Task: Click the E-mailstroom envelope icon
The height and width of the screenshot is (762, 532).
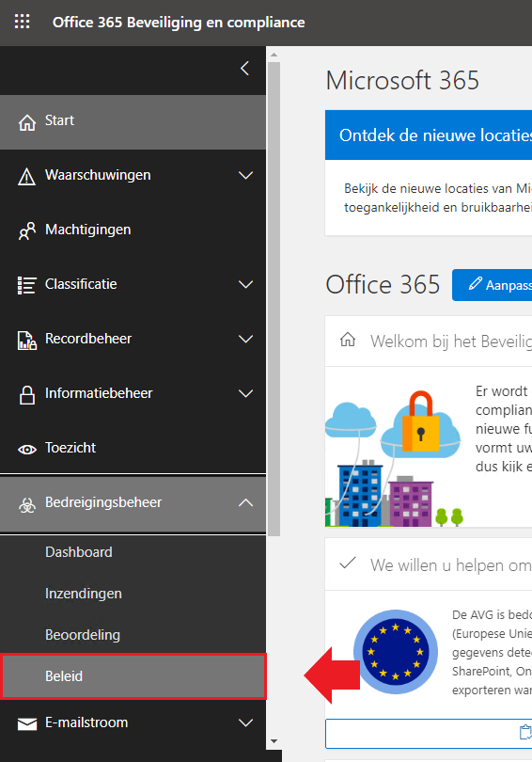Action: pyautogui.click(x=27, y=724)
